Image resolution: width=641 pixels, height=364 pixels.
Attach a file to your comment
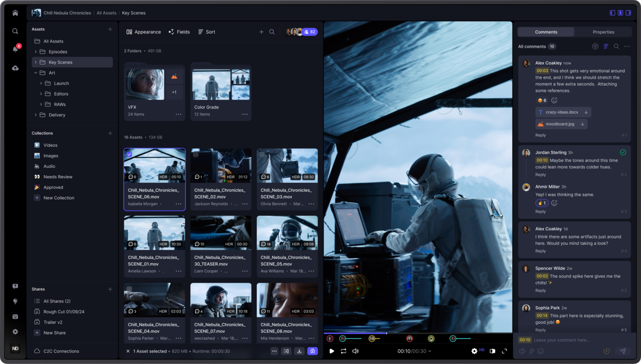click(x=531, y=351)
